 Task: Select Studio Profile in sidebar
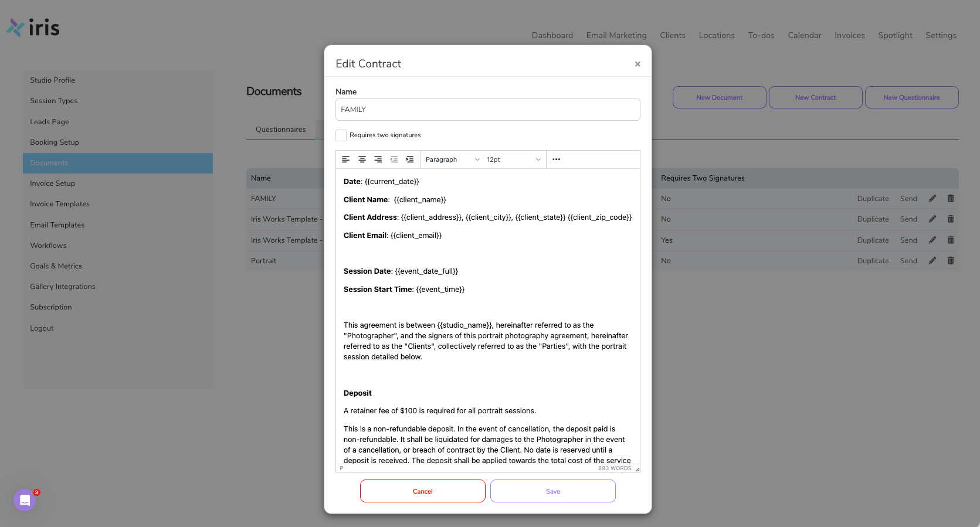(x=118, y=80)
